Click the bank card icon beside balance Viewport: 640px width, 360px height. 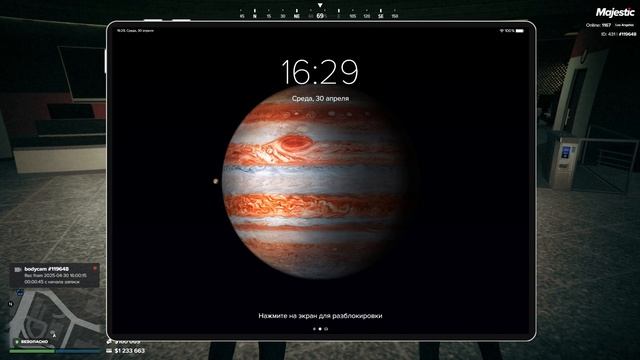[x=109, y=351]
